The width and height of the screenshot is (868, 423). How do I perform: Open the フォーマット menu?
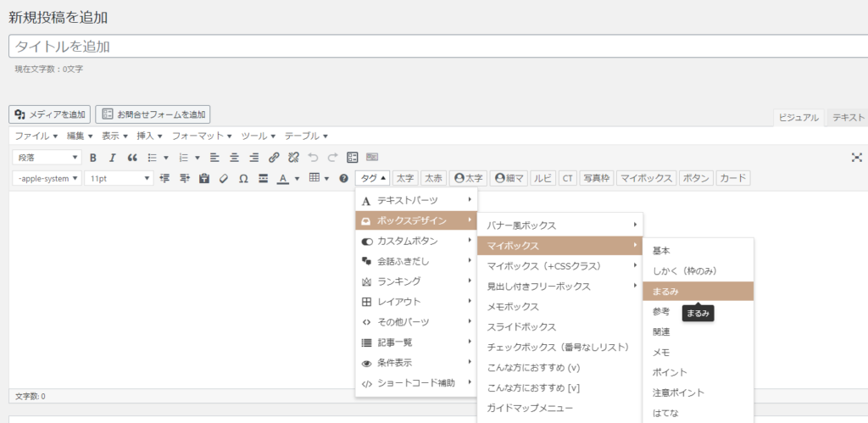click(202, 136)
